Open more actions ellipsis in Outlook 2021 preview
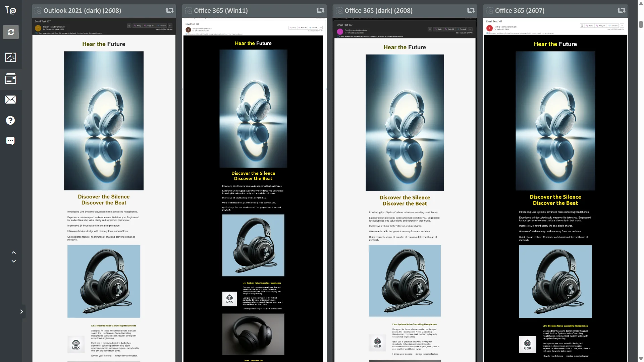The image size is (644, 362). (x=170, y=25)
